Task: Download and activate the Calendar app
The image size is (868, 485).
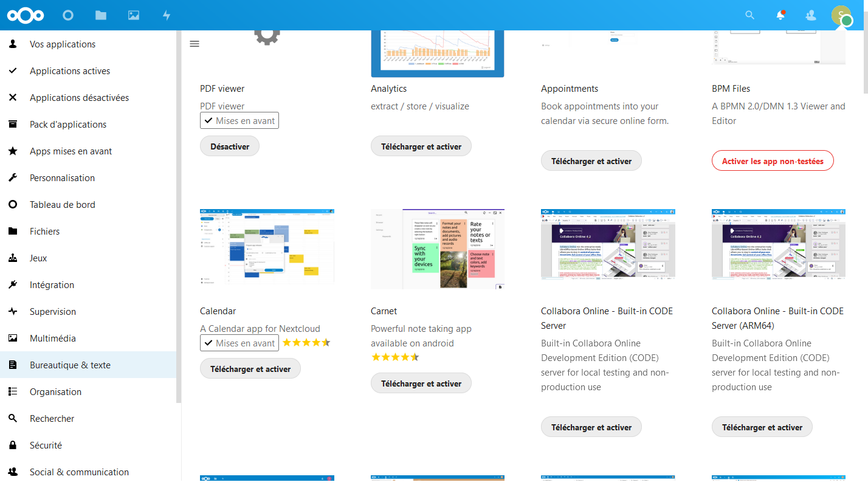Action: (x=250, y=369)
